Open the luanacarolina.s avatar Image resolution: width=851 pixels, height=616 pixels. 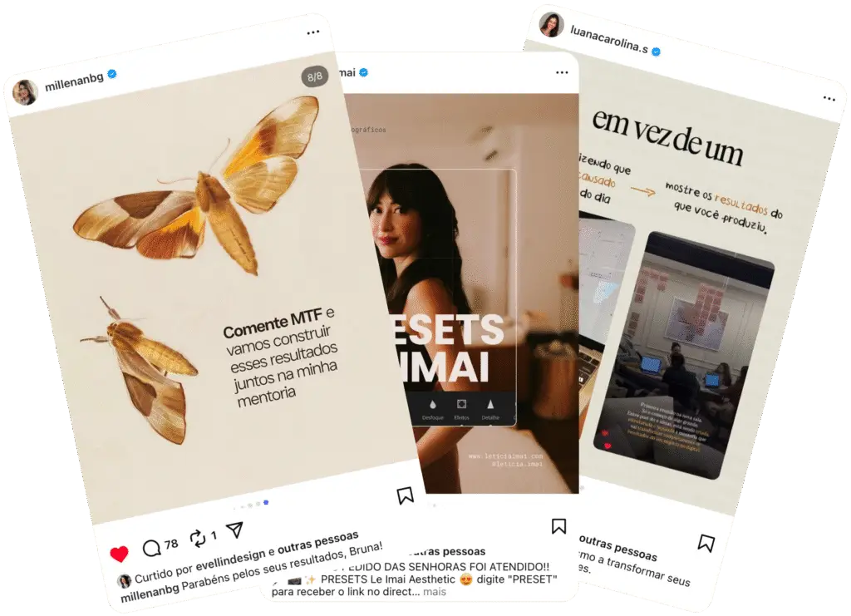pos(552,25)
